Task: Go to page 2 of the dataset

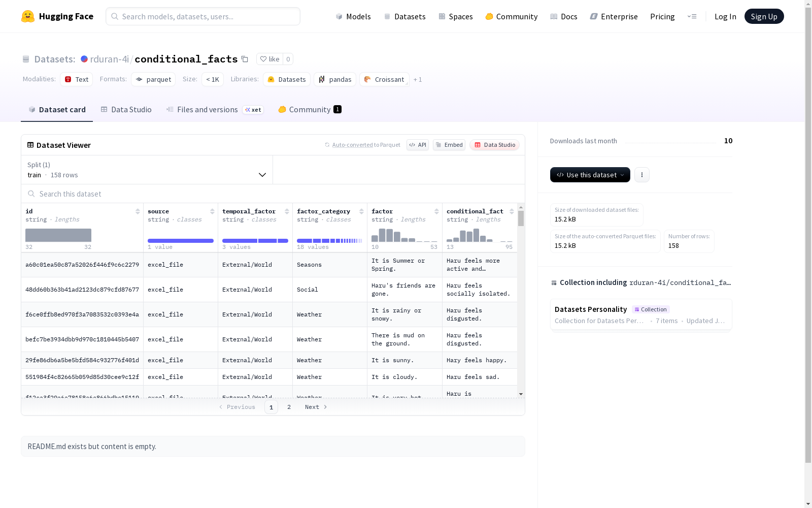Action: click(289, 407)
